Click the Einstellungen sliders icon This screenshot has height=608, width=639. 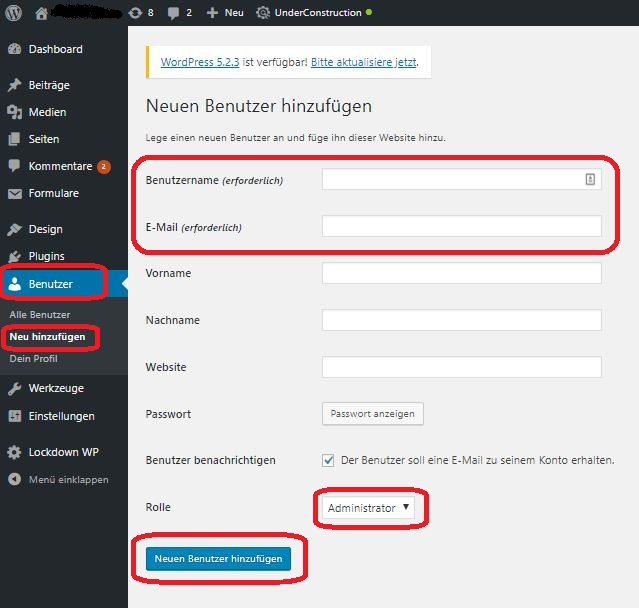click(x=15, y=416)
